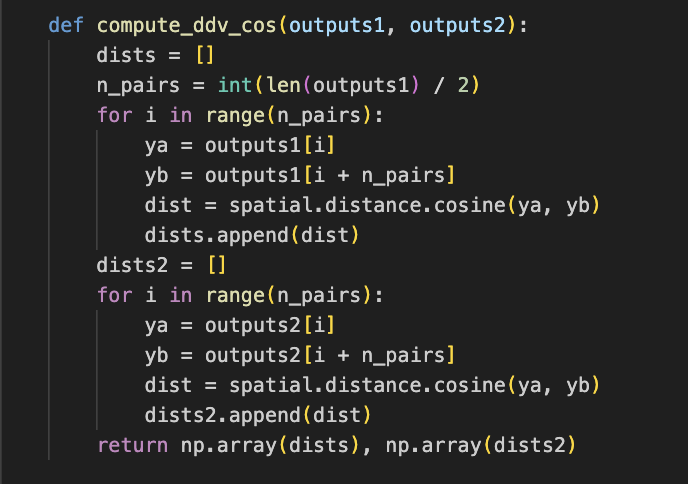This screenshot has height=484, width=688.
Task: Click 'dists.append(dist)' line
Action: point(252,235)
